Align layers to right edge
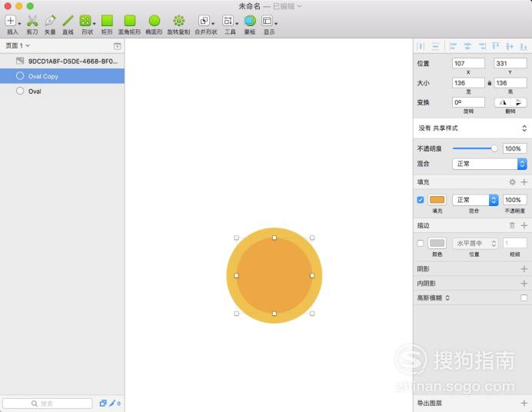 click(x=482, y=46)
